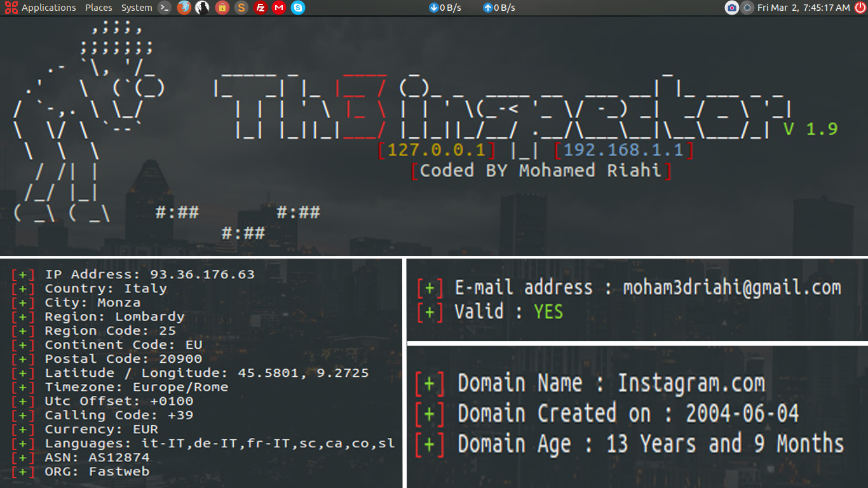Open the Applications menu
868x488 pixels.
(49, 8)
